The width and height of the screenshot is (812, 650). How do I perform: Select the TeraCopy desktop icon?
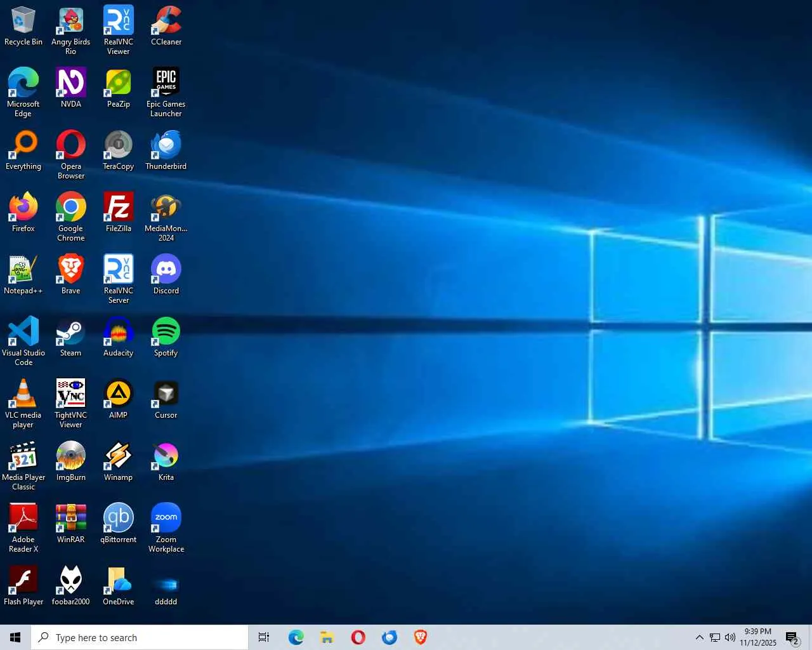click(119, 150)
